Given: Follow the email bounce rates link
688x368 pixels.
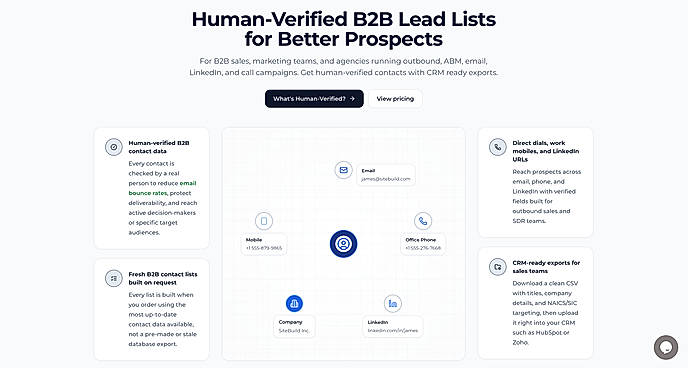Looking at the screenshot, I should click(162, 188).
